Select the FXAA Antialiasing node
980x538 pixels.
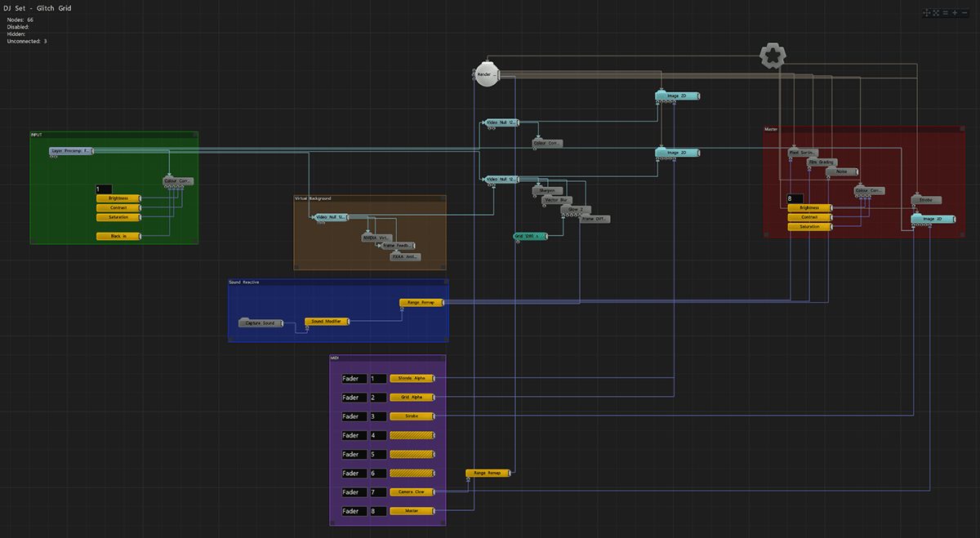[406, 256]
